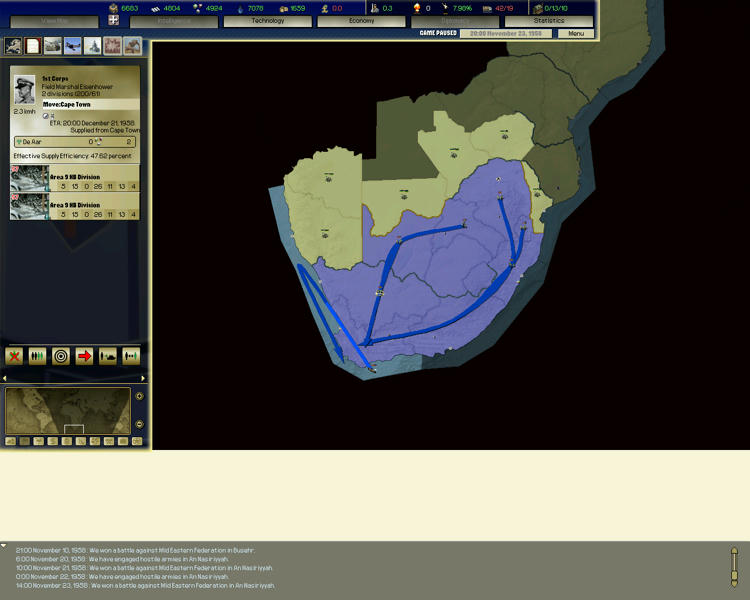Screen dimensions: 750x600
Task: Click the white cross icon beside View Map
Action: click(x=113, y=21)
